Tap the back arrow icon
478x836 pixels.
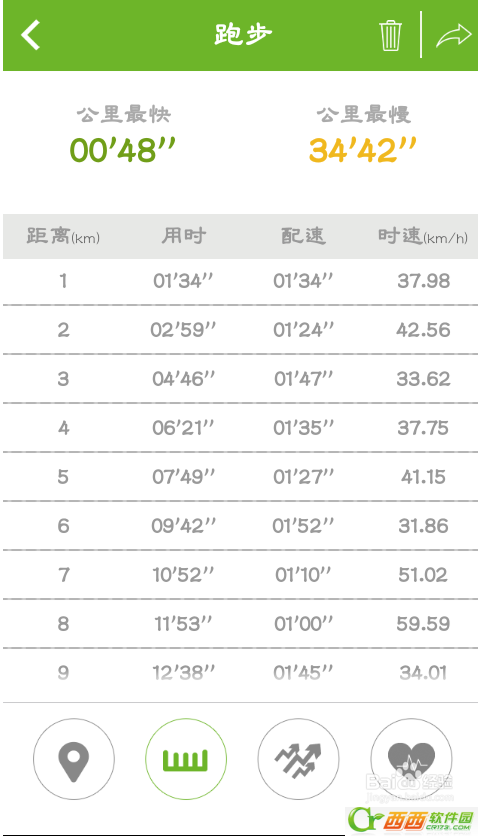(x=30, y=35)
